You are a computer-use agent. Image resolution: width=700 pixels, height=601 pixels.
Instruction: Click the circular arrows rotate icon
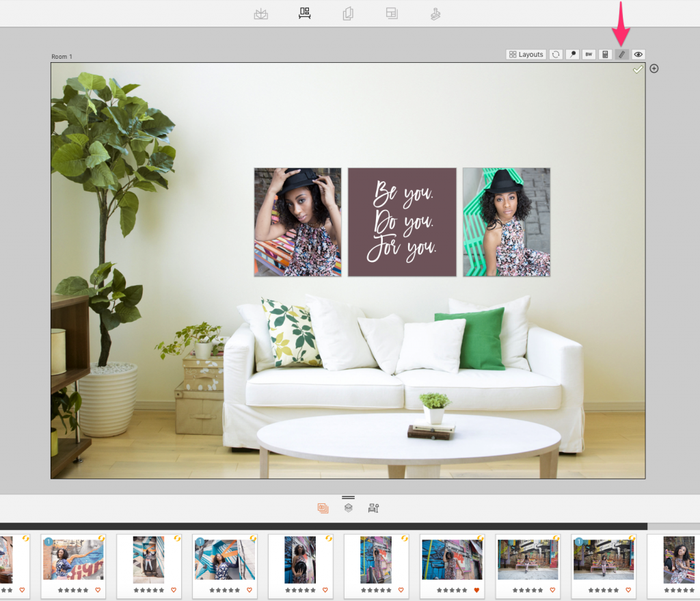(x=556, y=55)
